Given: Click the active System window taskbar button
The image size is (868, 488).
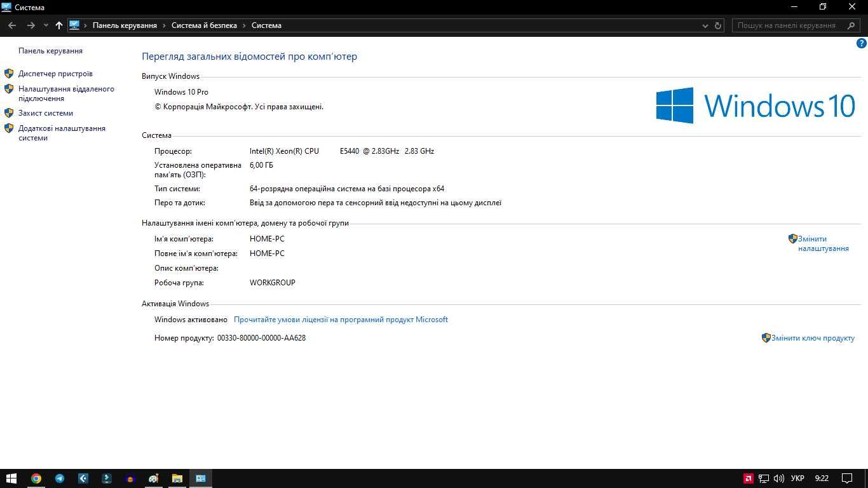Looking at the screenshot, I should pos(201,478).
